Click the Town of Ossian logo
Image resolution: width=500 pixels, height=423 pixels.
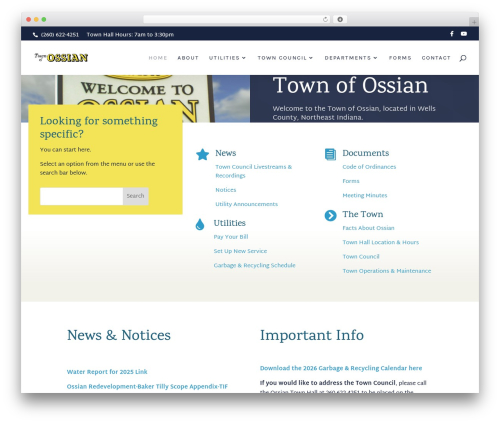click(61, 57)
